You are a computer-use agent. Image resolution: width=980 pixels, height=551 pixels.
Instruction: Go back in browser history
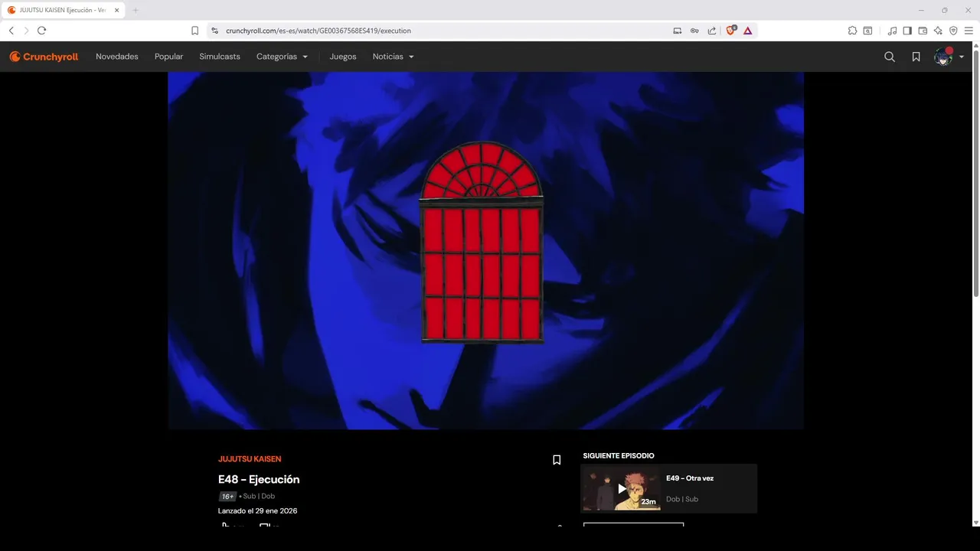[11, 31]
